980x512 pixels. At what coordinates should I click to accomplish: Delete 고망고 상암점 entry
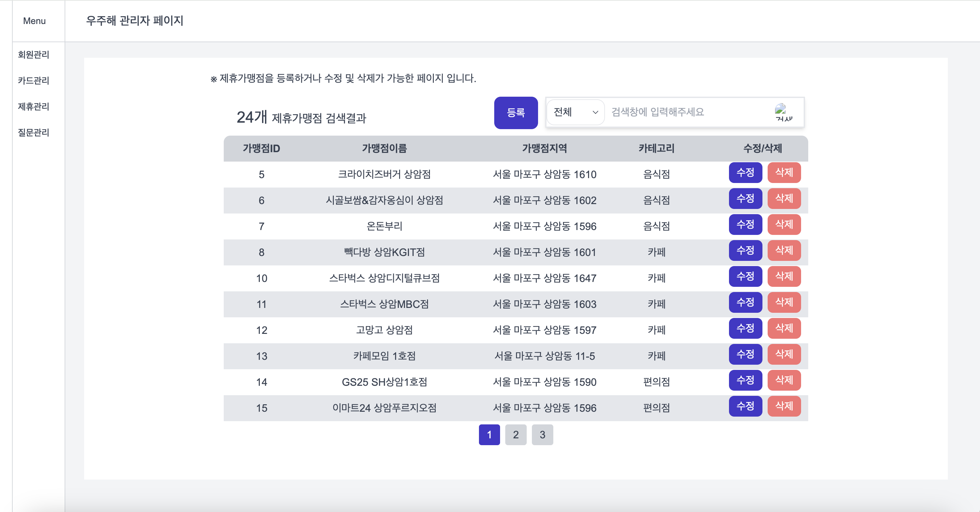784,328
